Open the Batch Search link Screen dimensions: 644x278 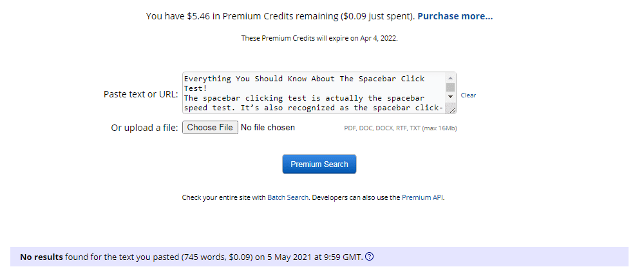coord(288,197)
